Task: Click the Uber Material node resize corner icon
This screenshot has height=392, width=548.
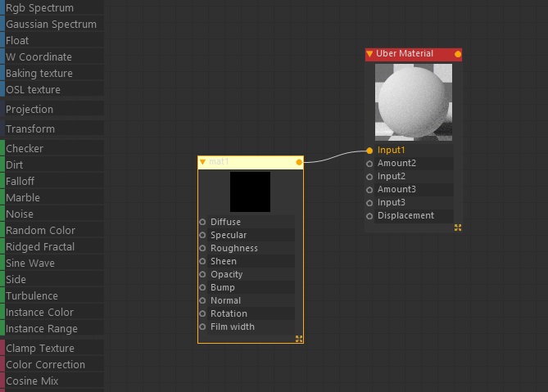Action: pos(458,228)
